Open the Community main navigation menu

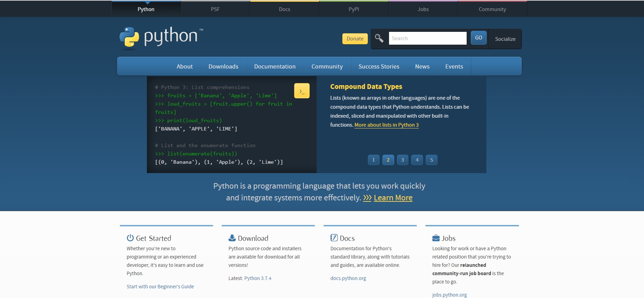[327, 66]
